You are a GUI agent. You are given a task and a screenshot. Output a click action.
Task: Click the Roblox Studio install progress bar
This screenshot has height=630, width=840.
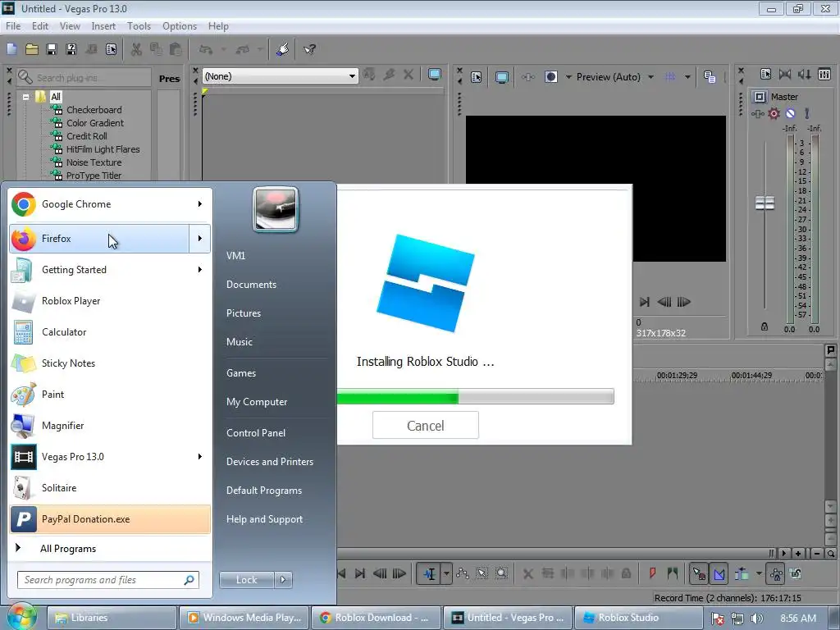click(476, 396)
